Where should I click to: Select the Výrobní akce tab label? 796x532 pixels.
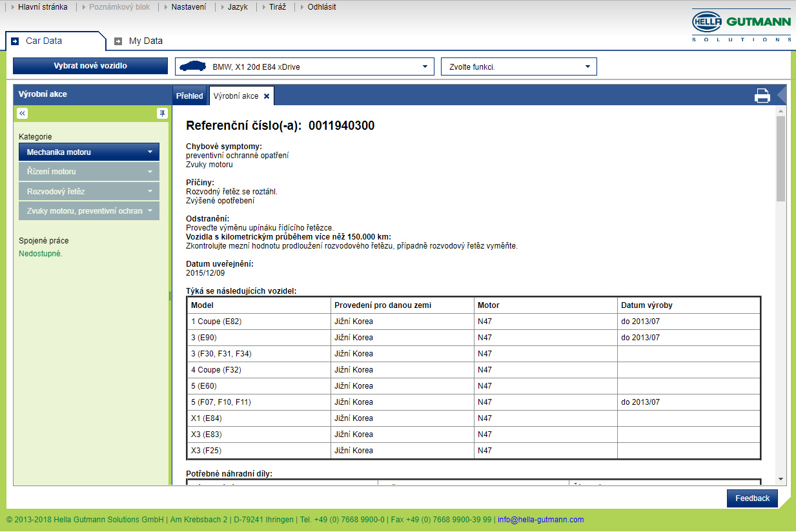coord(236,96)
